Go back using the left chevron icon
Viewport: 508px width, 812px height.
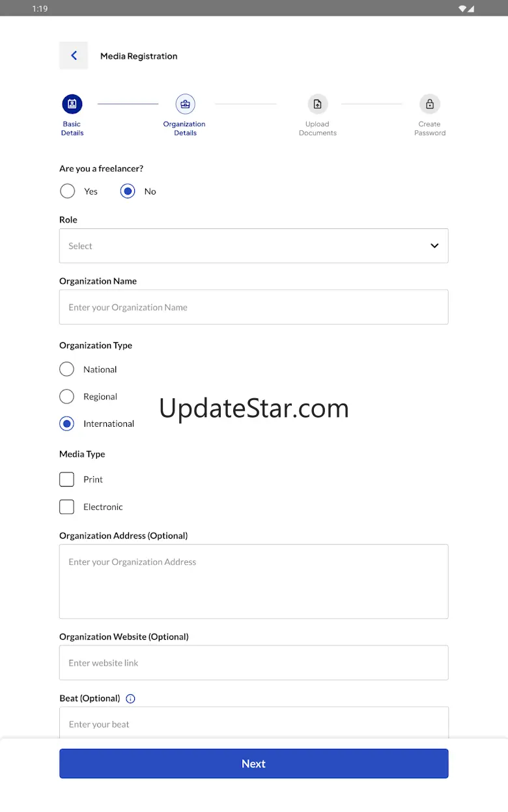[x=74, y=56]
